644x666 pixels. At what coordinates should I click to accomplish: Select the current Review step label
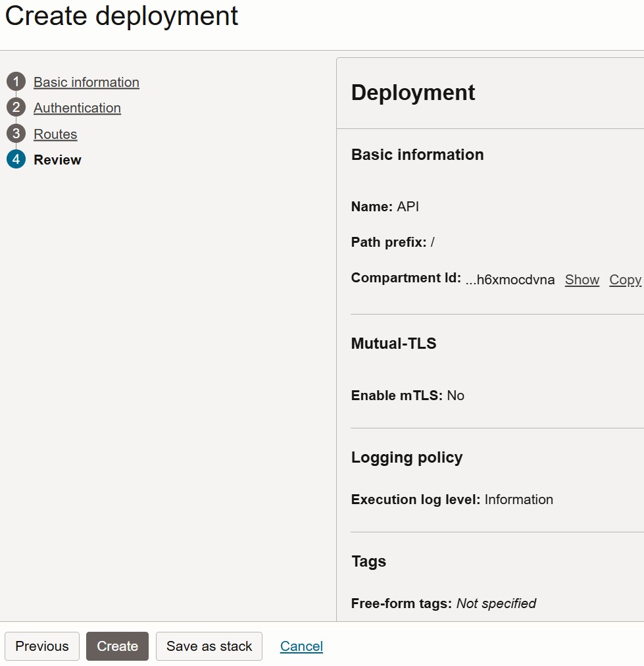[58, 160]
